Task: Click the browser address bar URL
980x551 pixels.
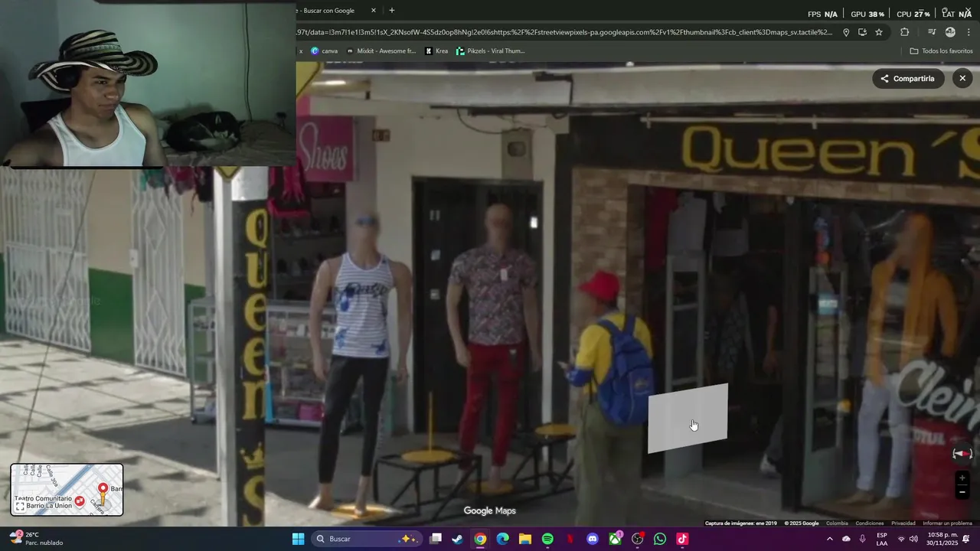Action: [565, 32]
